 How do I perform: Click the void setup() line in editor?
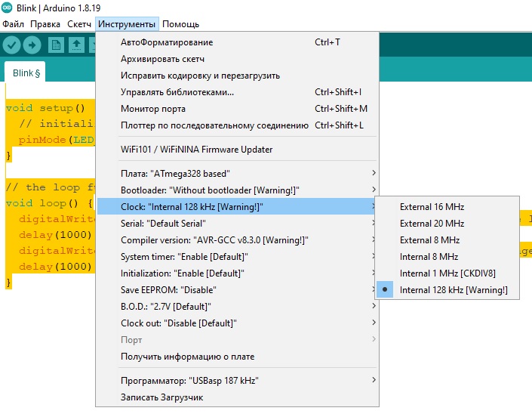click(45, 108)
